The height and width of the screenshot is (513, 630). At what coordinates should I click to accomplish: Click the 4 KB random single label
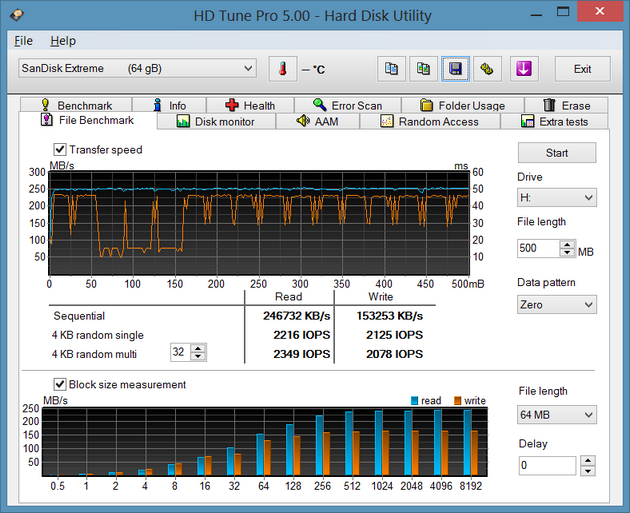pos(98,335)
